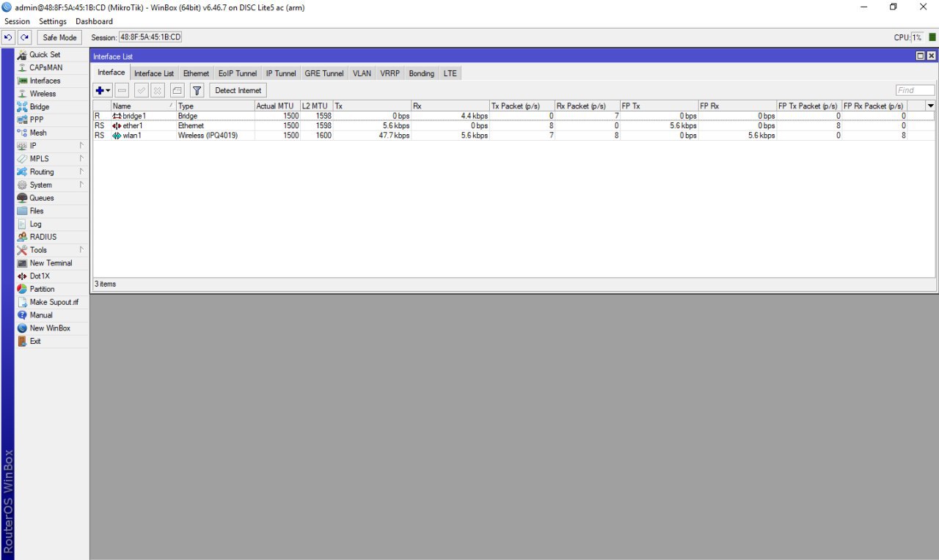939x560 pixels.
Task: Click the X Disable button
Action: 157,90
